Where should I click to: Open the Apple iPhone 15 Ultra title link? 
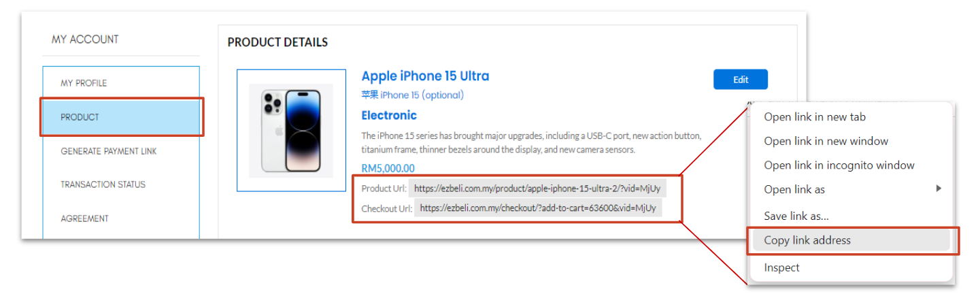point(425,76)
